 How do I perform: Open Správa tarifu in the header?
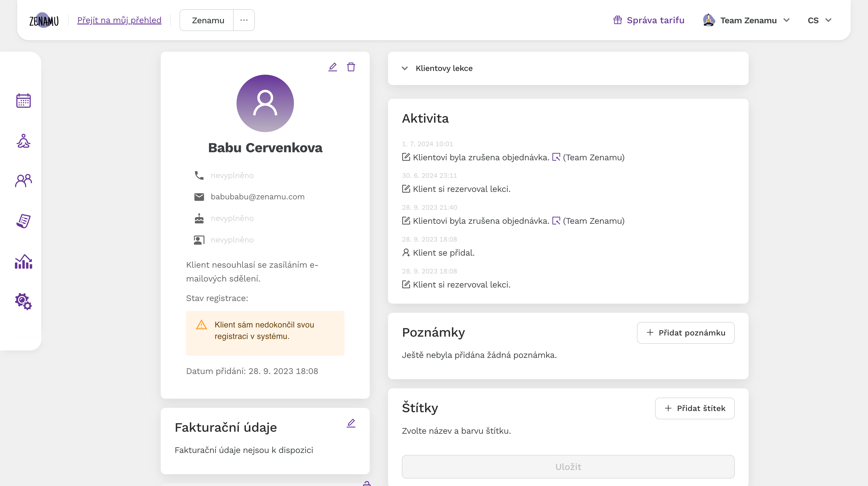pyautogui.click(x=649, y=20)
